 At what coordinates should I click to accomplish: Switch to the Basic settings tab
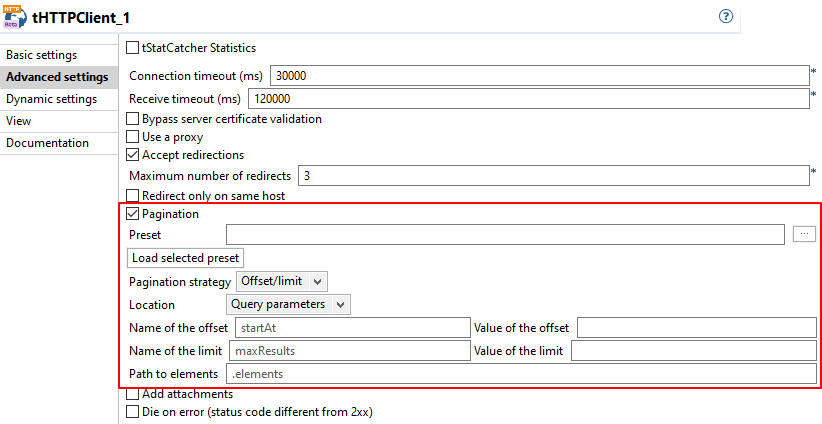tap(41, 55)
